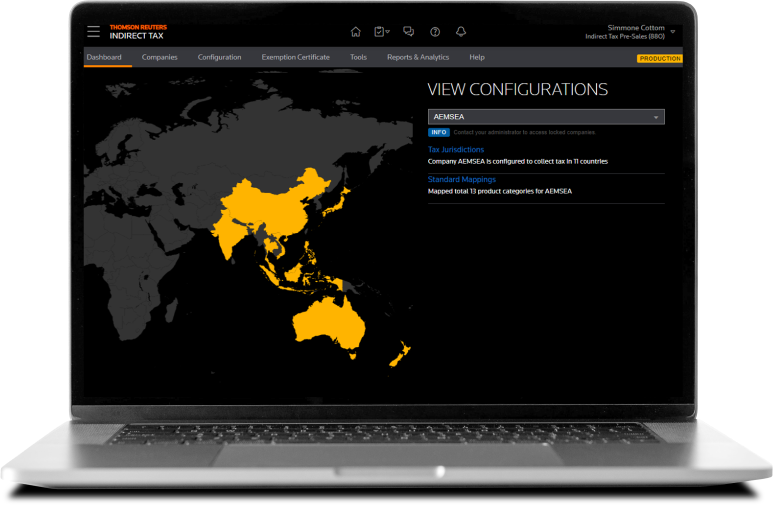773x505 pixels.
Task: Click the Thomson Reuters Indirect Tax logo
Action: 138,32
